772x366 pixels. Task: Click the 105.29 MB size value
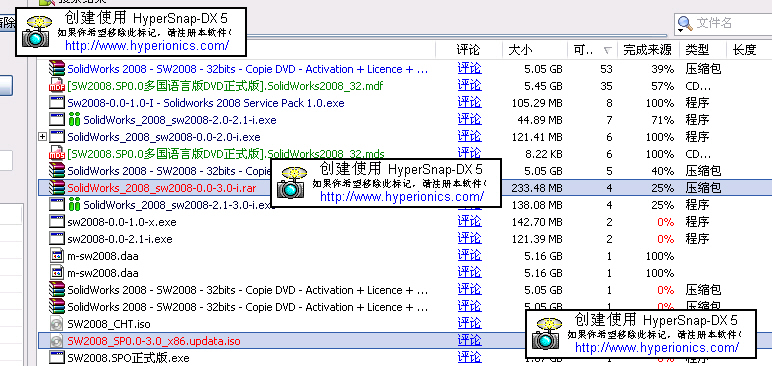point(537,103)
